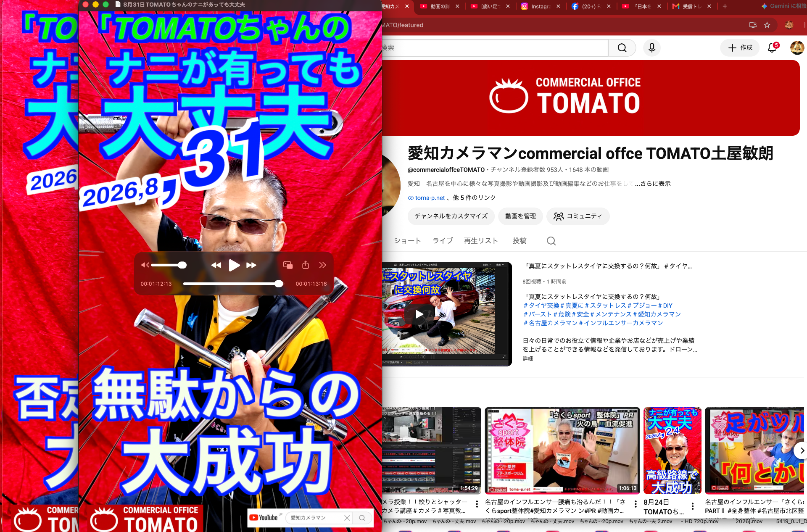Rewind the QuickTime video
The image size is (807, 532).
(x=216, y=265)
